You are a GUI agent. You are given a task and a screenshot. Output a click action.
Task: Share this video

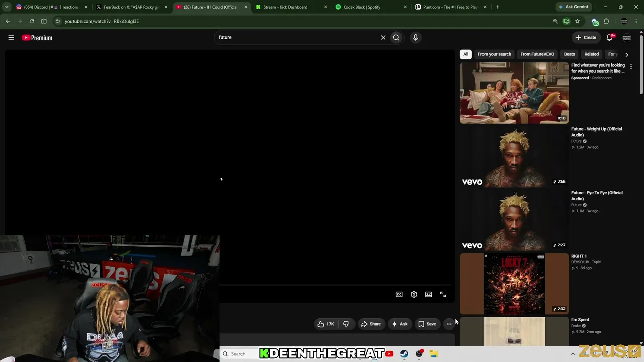coord(371,324)
